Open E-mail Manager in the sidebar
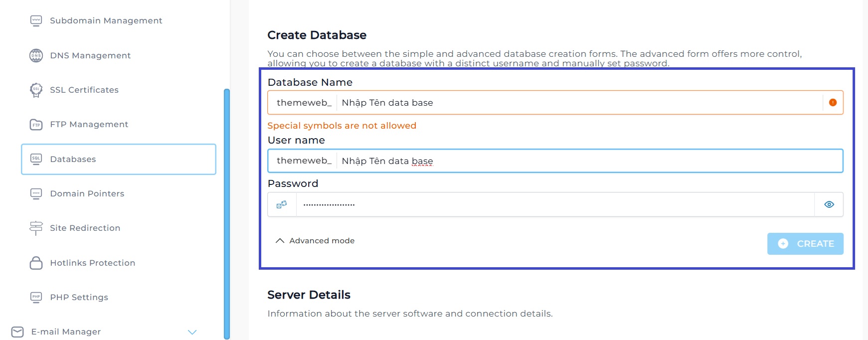The width and height of the screenshot is (868, 340). (x=66, y=332)
